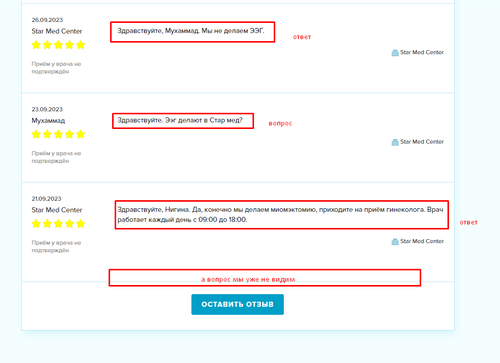The width and height of the screenshot is (500, 363).
Task: Select the date 26.09.2023
Action: click(x=47, y=20)
